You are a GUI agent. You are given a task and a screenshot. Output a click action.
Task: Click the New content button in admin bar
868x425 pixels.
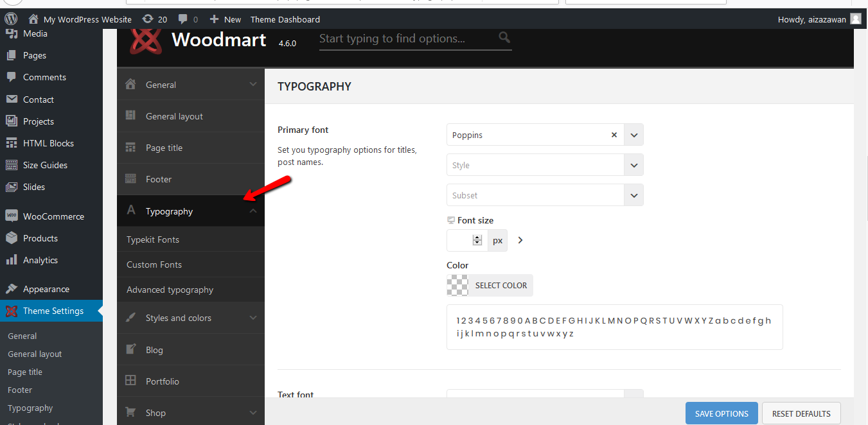pos(226,19)
